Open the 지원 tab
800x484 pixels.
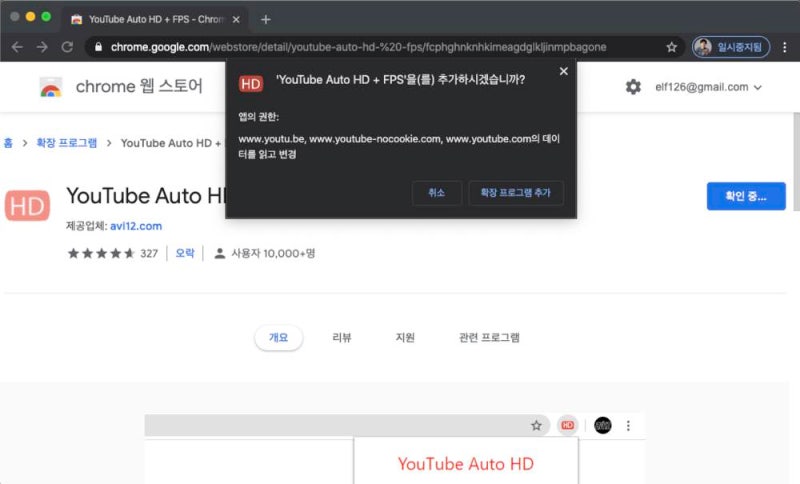click(405, 337)
